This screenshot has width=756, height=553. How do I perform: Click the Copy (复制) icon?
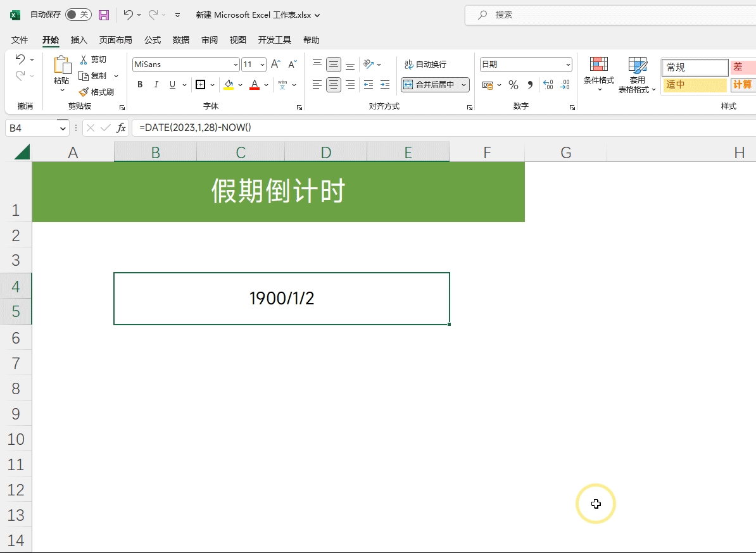coord(84,76)
